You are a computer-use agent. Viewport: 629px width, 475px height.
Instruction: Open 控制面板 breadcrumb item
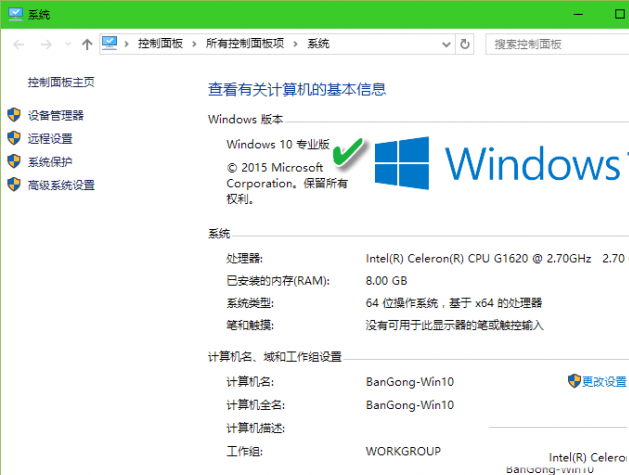point(160,43)
